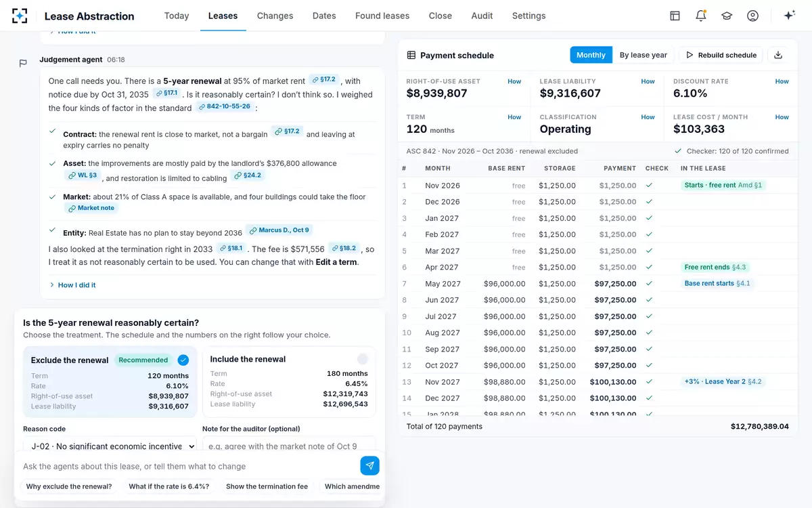812x508 pixels.
Task: Open the Base rent starts §4.1 tag
Action: (x=717, y=284)
